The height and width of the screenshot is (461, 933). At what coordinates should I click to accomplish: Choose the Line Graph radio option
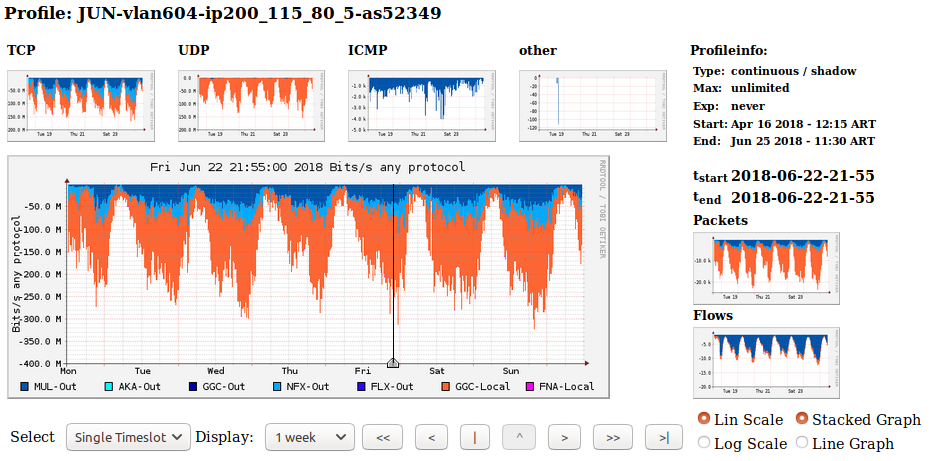(x=802, y=443)
